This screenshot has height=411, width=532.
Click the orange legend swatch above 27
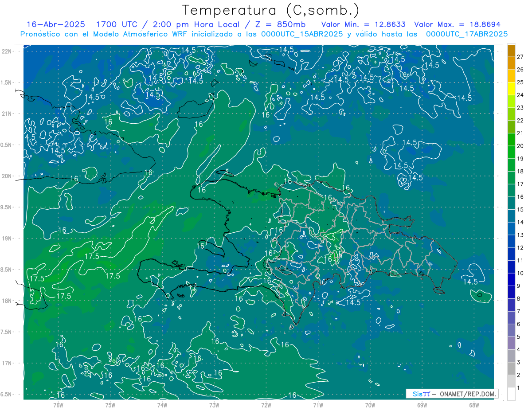click(511, 50)
